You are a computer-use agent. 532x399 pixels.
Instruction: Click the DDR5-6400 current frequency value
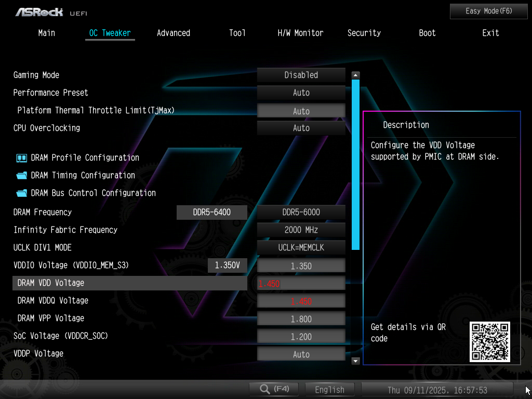click(212, 212)
